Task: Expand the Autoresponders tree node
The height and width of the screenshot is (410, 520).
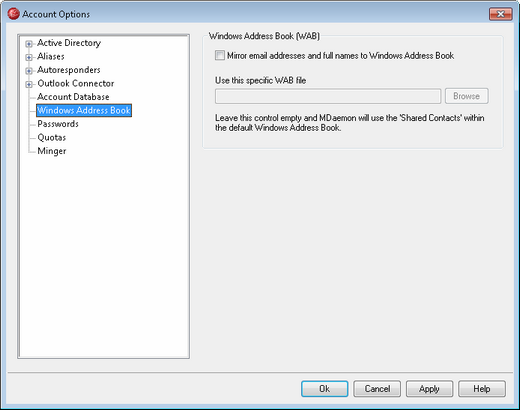Action: tap(29, 71)
